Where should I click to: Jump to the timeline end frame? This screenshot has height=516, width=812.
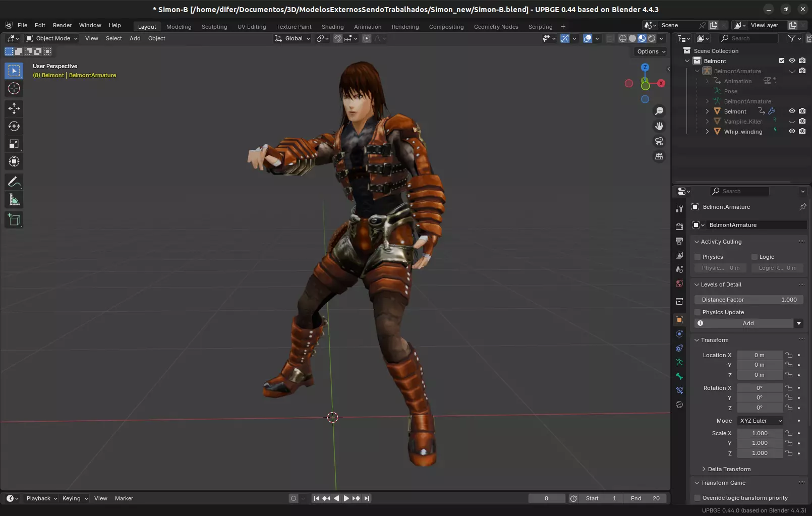(367, 498)
